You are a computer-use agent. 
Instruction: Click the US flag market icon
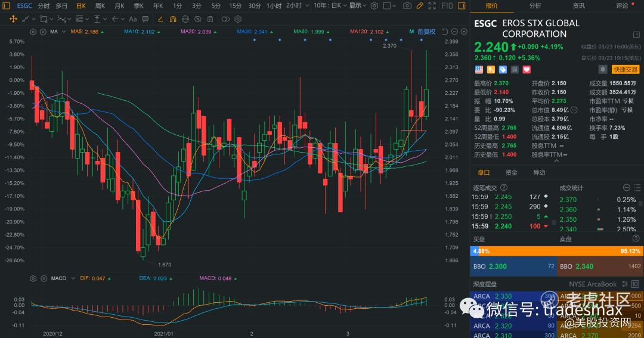click(479, 69)
